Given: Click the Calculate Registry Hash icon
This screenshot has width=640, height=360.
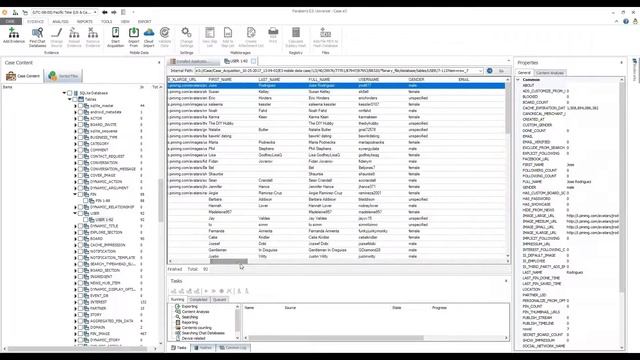Looking at the screenshot, I should (296, 33).
